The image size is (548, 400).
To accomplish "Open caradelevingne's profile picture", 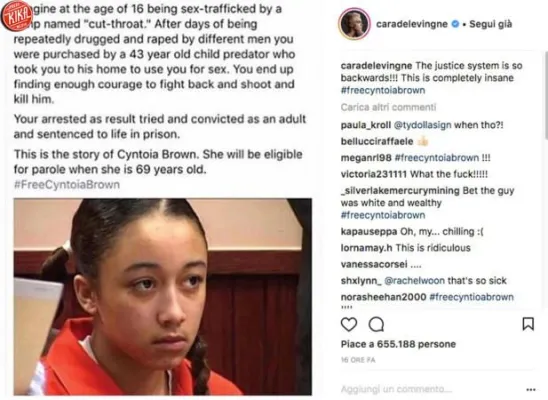I will [354, 24].
